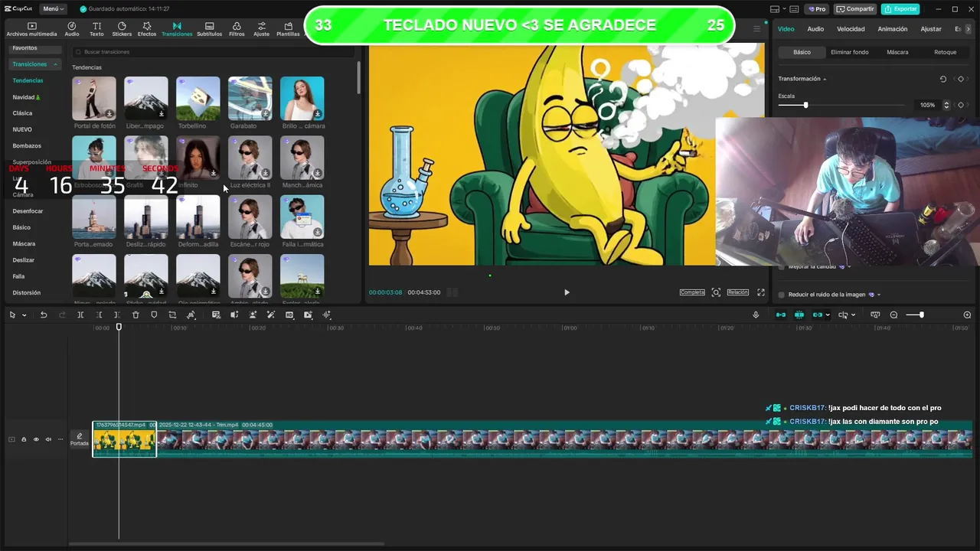Adjust the timeline zoom slider

tap(921, 315)
